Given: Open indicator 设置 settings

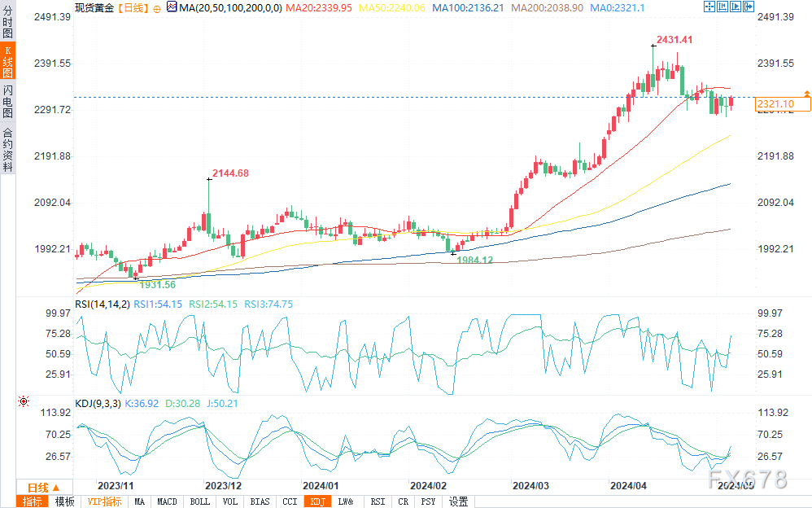Looking at the screenshot, I should [x=458, y=501].
